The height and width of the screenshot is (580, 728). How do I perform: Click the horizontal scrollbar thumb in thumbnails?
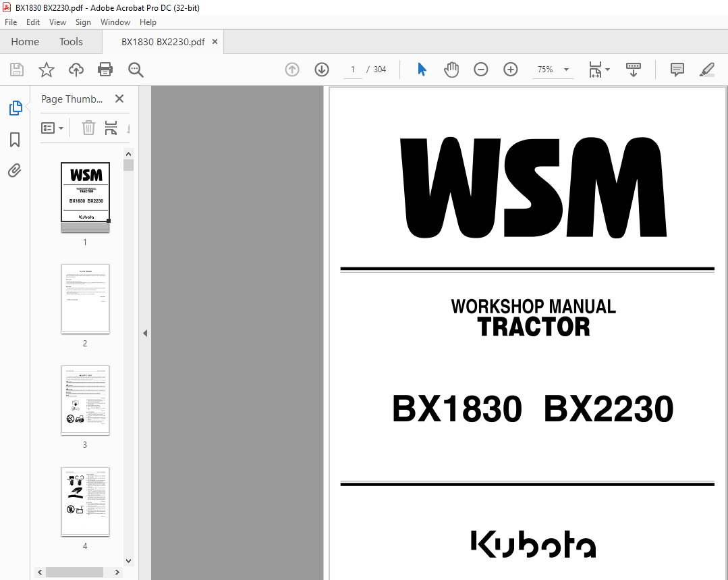tap(74, 572)
